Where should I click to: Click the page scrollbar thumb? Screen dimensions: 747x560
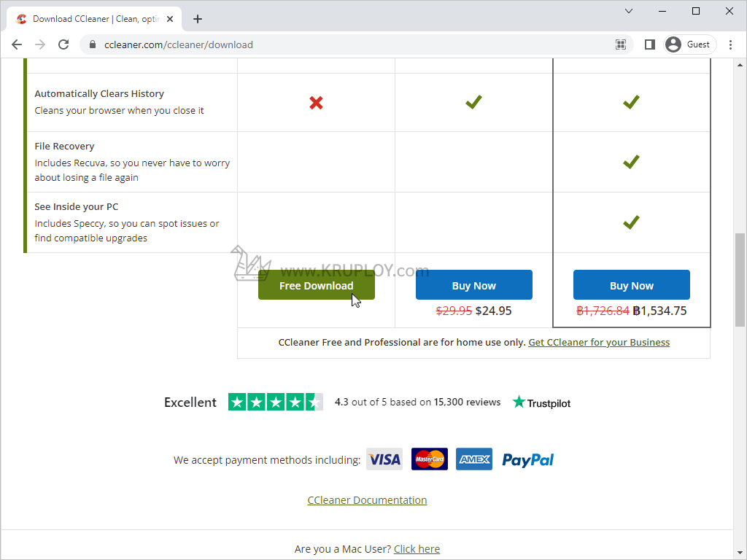point(740,279)
